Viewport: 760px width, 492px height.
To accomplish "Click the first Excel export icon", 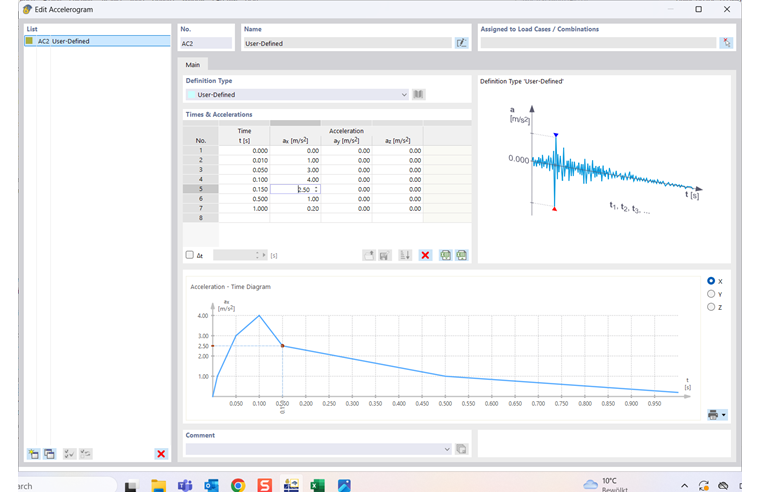I will click(x=445, y=255).
